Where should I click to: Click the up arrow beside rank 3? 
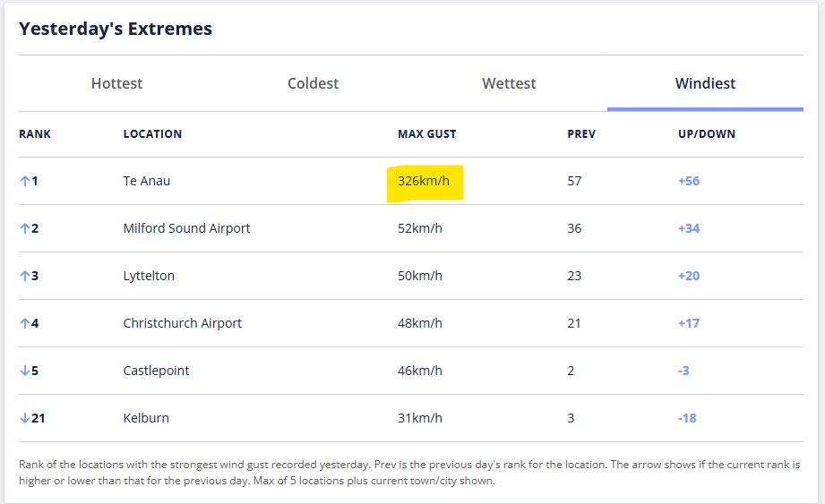coord(25,276)
